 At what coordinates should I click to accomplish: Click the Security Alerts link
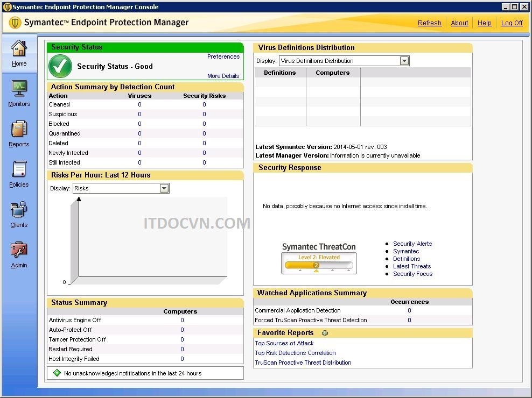pyautogui.click(x=412, y=244)
